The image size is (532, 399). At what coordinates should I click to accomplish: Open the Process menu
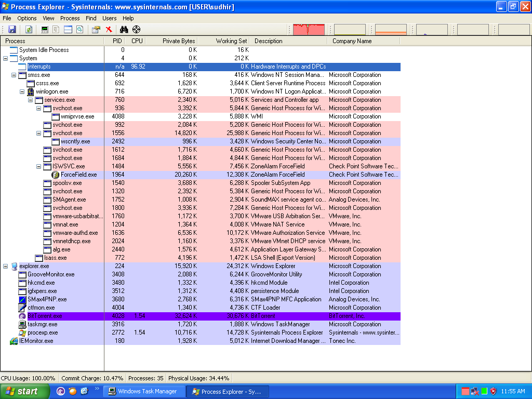pyautogui.click(x=70, y=18)
